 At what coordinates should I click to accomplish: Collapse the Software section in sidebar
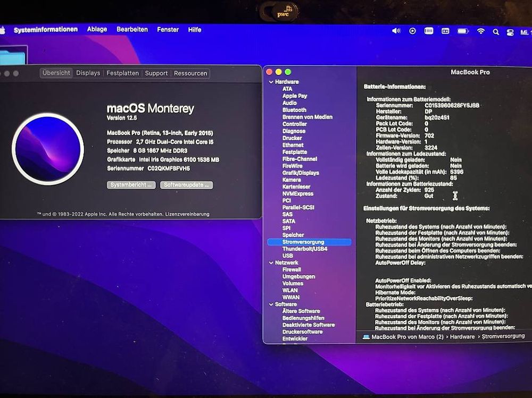[271, 304]
